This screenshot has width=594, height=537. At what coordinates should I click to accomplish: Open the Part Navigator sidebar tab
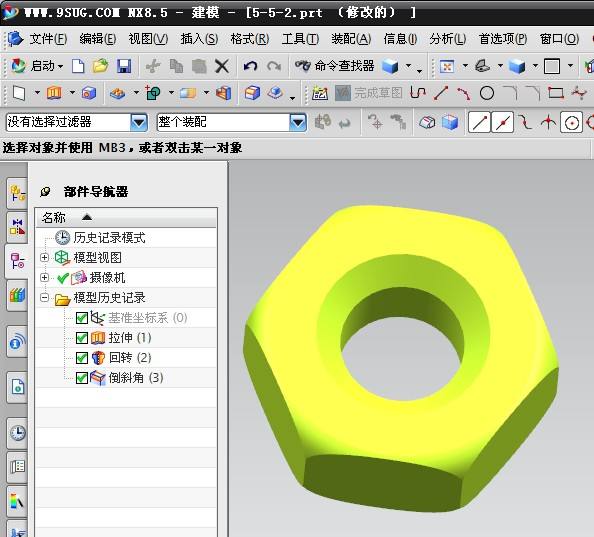(17, 261)
